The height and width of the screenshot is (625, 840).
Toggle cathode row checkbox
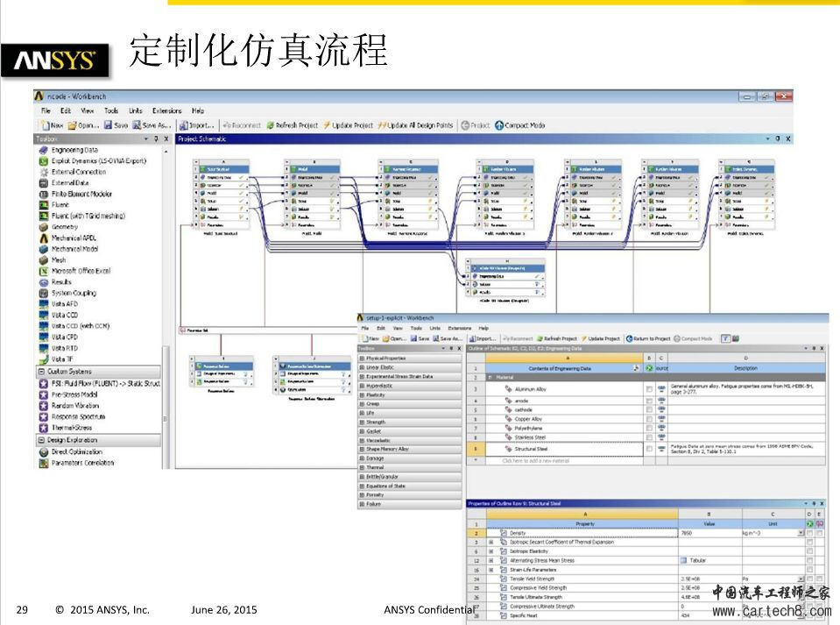(649, 410)
